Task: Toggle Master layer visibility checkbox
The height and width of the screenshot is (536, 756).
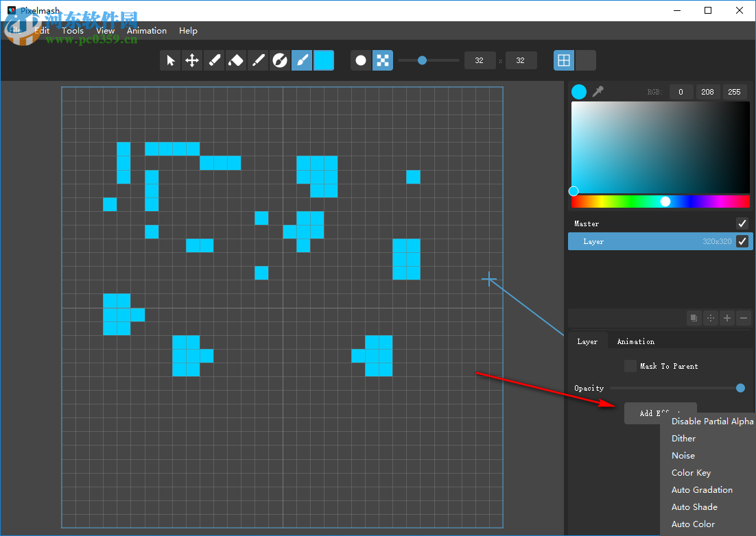Action: (x=742, y=223)
